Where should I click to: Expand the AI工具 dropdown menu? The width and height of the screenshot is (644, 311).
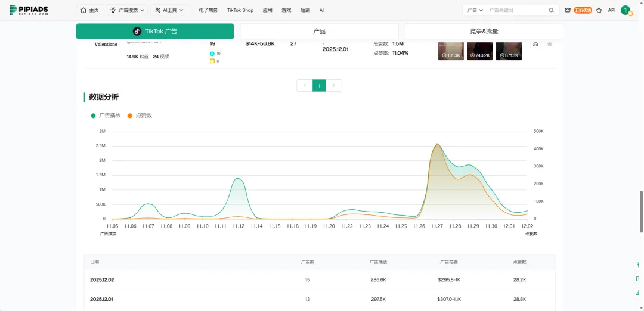tap(169, 10)
